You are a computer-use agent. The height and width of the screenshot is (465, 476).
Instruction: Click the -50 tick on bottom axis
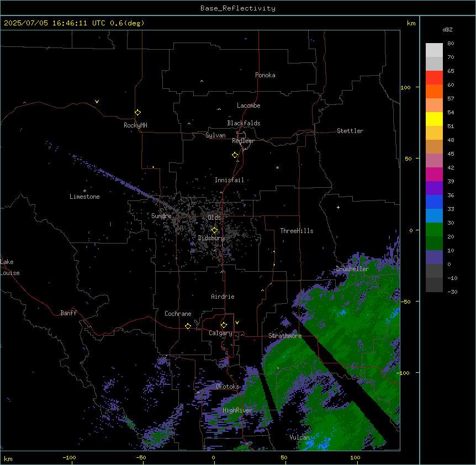coord(141,457)
